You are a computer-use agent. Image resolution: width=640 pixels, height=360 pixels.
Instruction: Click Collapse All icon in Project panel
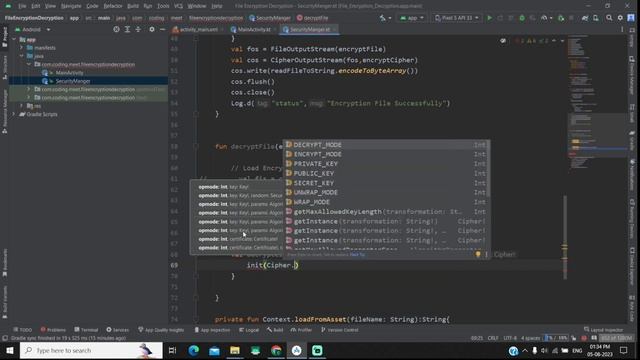(138, 29)
